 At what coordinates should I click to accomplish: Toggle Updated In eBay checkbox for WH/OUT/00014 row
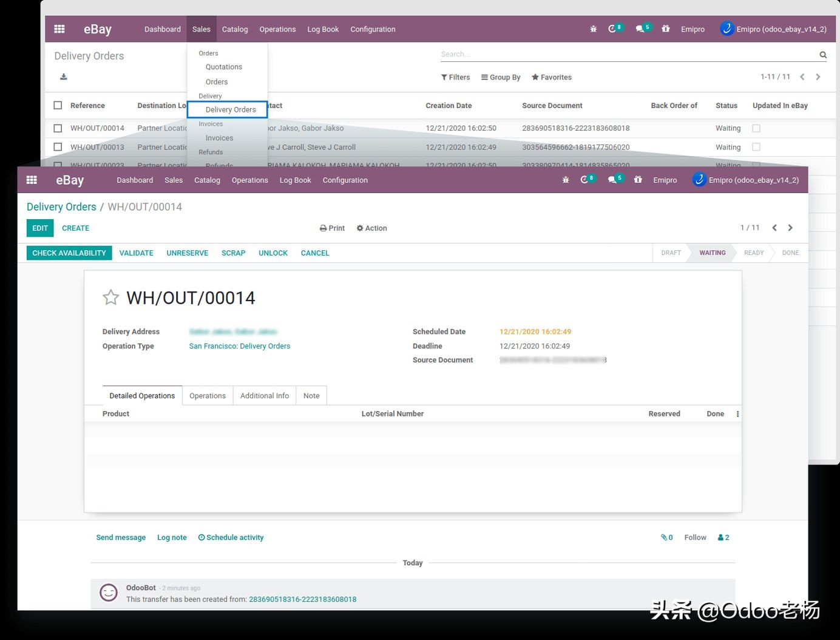pyautogui.click(x=756, y=128)
